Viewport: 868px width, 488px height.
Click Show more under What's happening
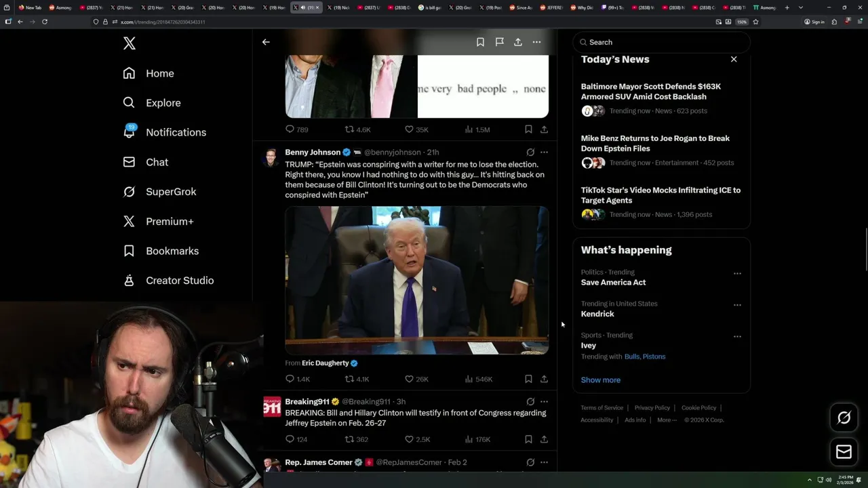click(601, 380)
